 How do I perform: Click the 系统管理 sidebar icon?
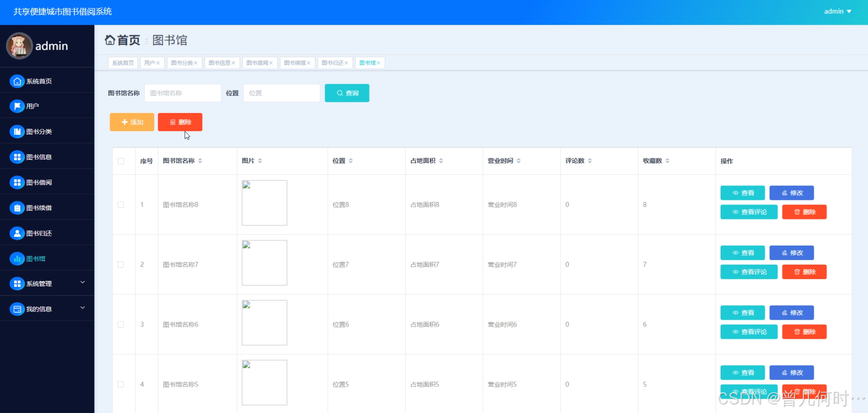17,284
